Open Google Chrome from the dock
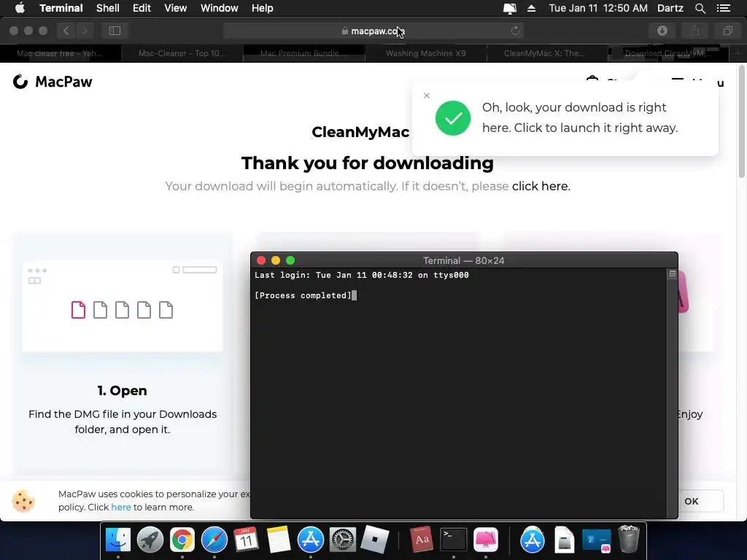The width and height of the screenshot is (747, 560). tap(182, 540)
